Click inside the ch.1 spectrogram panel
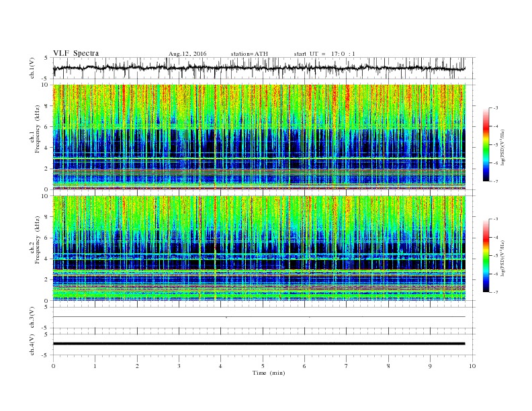532x411 pixels. coord(259,137)
